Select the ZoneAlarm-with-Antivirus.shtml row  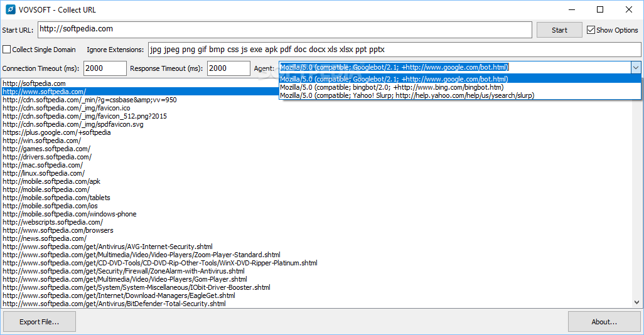tap(316, 272)
